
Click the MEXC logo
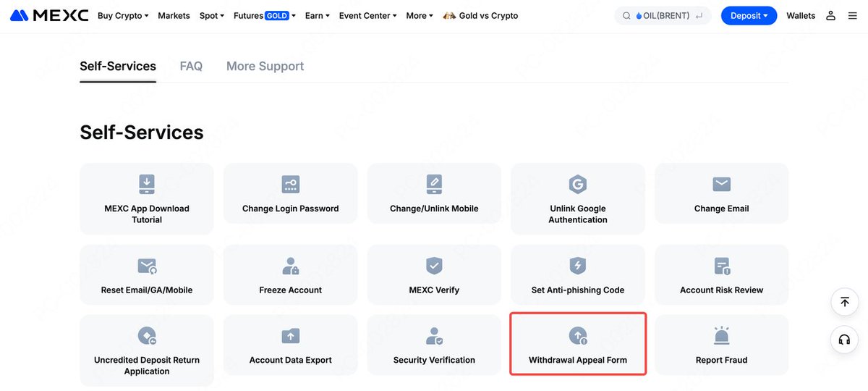pyautogui.click(x=49, y=15)
